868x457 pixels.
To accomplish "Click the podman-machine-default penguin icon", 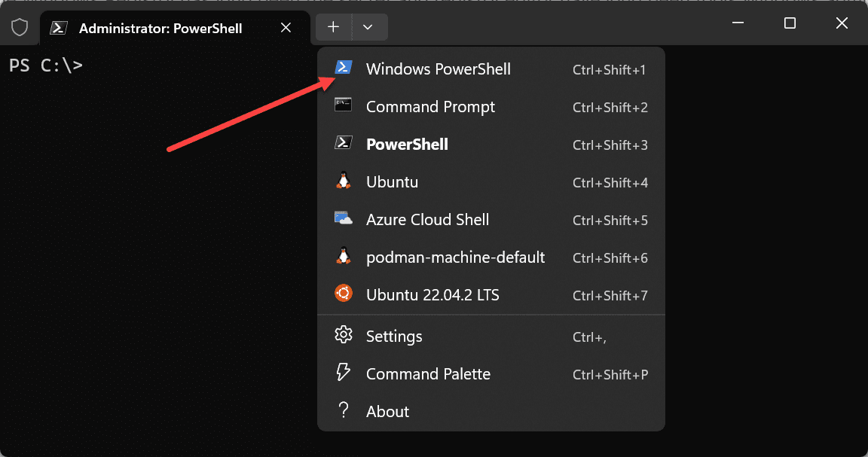I will click(344, 257).
